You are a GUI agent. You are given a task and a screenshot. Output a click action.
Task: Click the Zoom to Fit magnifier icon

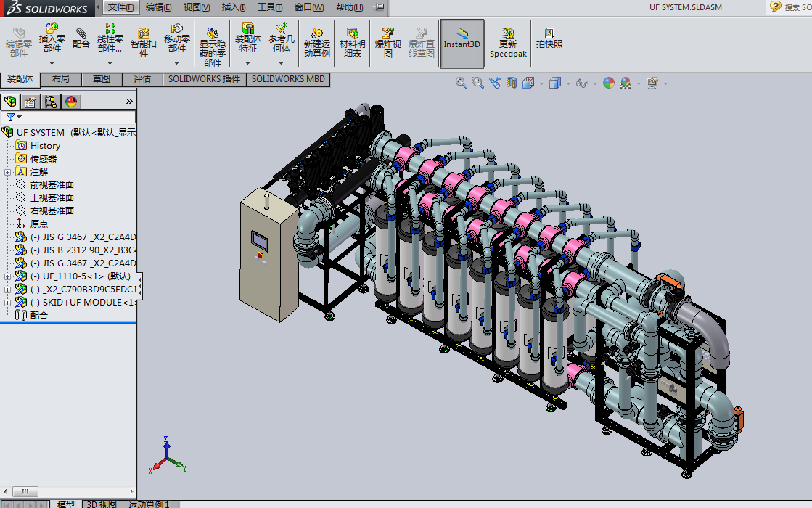pyautogui.click(x=461, y=83)
